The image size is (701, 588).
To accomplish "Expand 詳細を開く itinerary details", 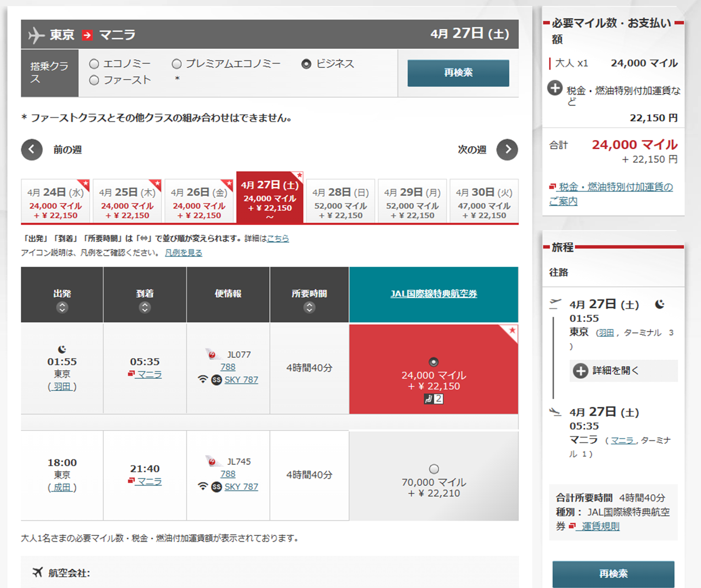I will (x=580, y=371).
